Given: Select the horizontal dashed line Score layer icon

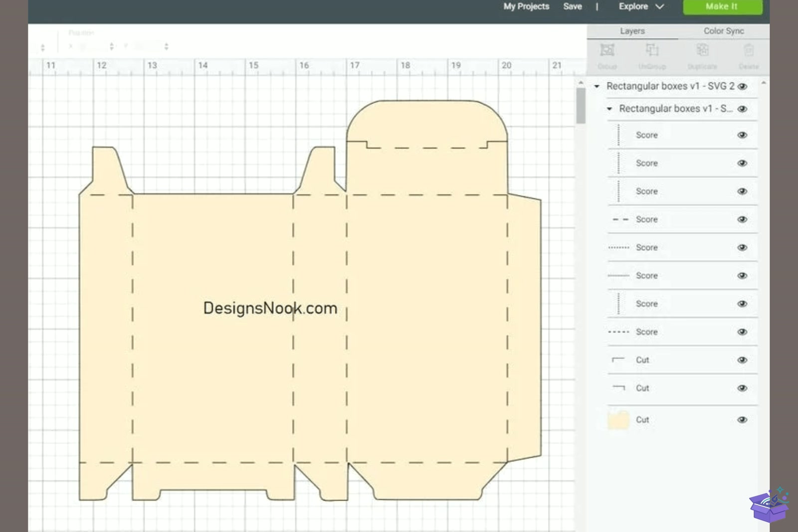Looking at the screenshot, I should click(620, 219).
